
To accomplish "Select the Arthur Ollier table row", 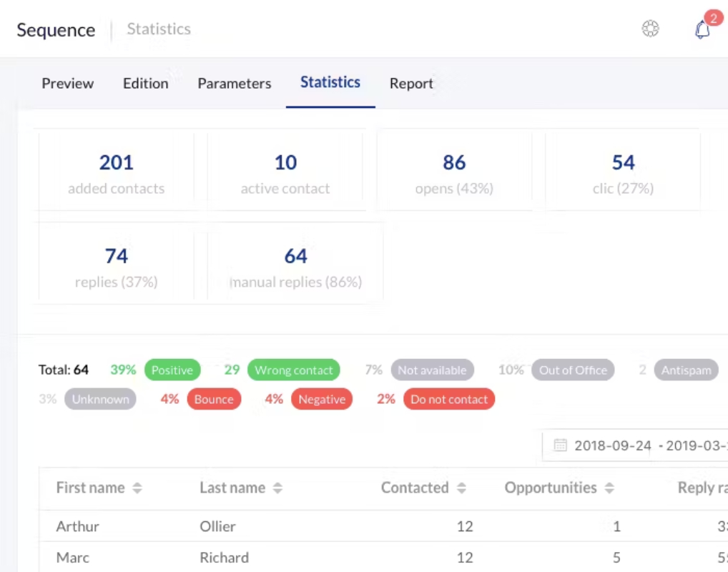I will pos(383,526).
